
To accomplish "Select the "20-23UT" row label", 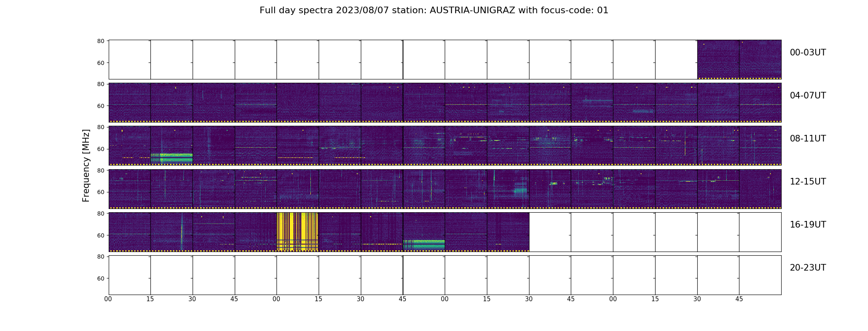I will pyautogui.click(x=808, y=268).
